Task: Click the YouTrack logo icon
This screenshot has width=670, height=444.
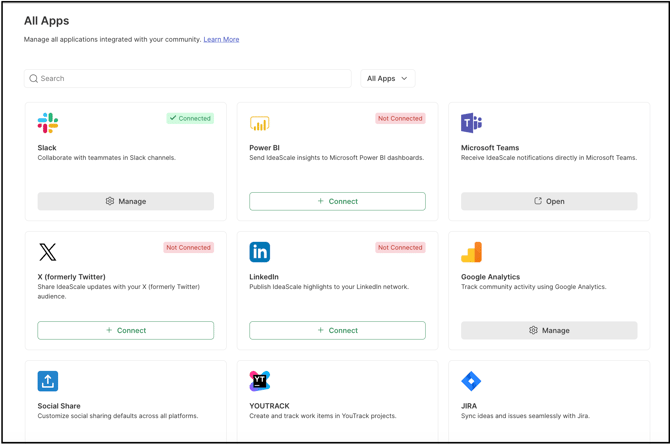Action: click(259, 381)
